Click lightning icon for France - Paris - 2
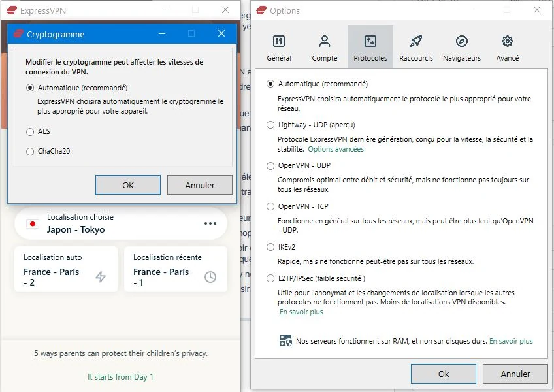 [x=101, y=277]
